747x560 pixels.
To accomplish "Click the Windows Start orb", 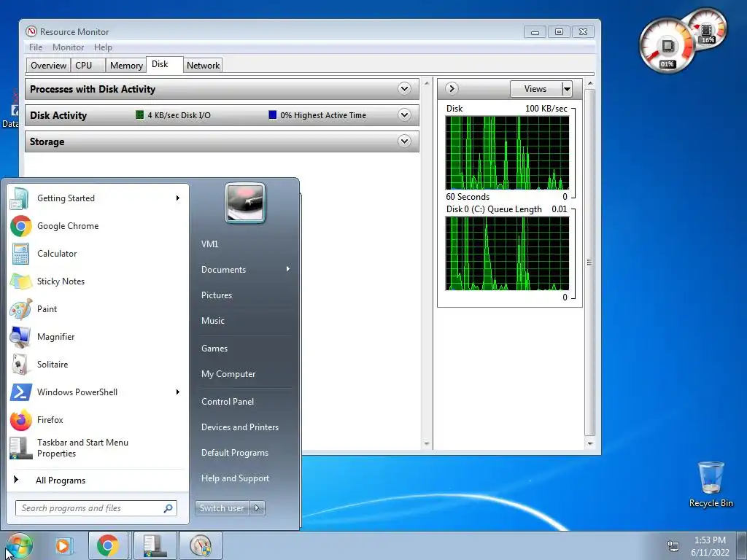I will tap(19, 545).
